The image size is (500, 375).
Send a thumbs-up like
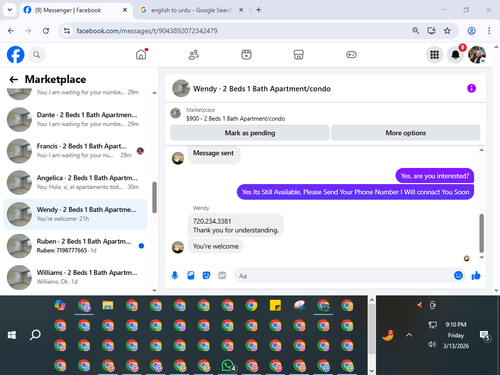pyautogui.click(x=476, y=275)
